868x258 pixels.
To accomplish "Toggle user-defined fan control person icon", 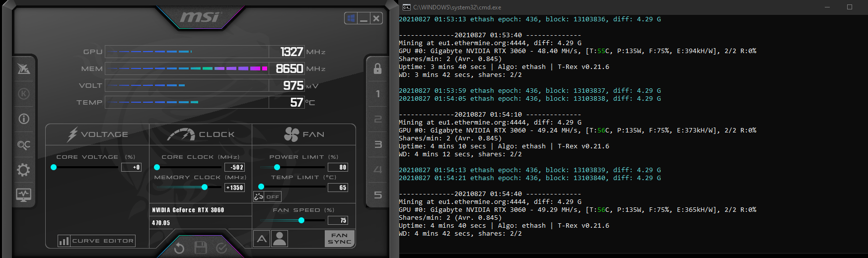I will pos(280,239).
